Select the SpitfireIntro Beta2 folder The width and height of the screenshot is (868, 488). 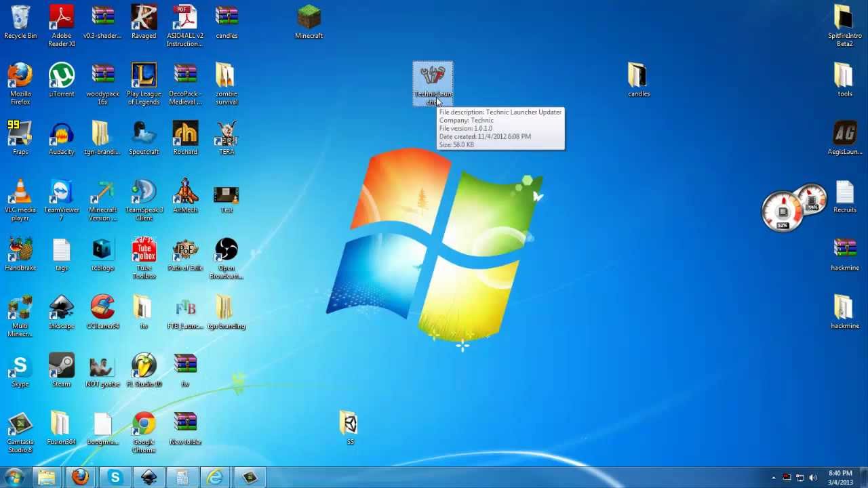point(844,26)
